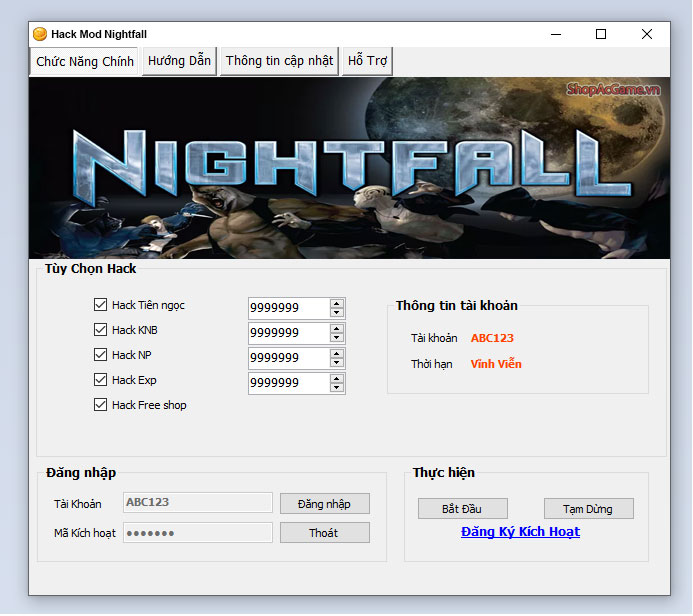Uncheck the Hack KNB option
693x616 pixels.
coord(100,330)
